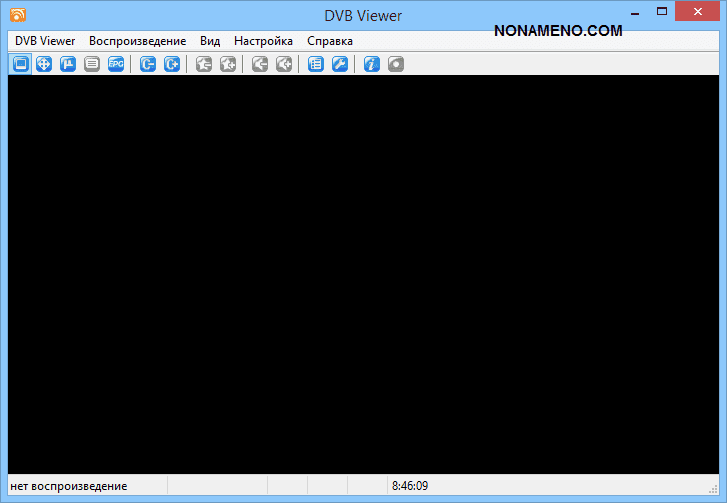727x503 pixels.
Task: Open the Вид menu
Action: click(x=210, y=41)
